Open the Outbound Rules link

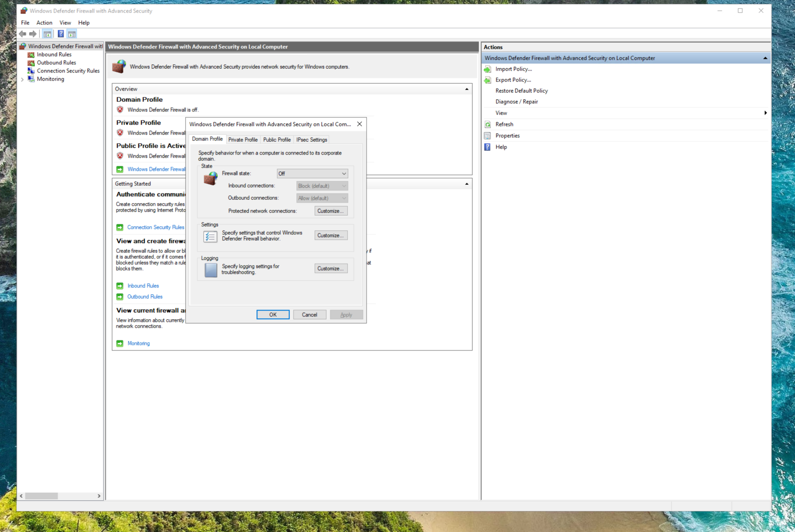pyautogui.click(x=145, y=297)
